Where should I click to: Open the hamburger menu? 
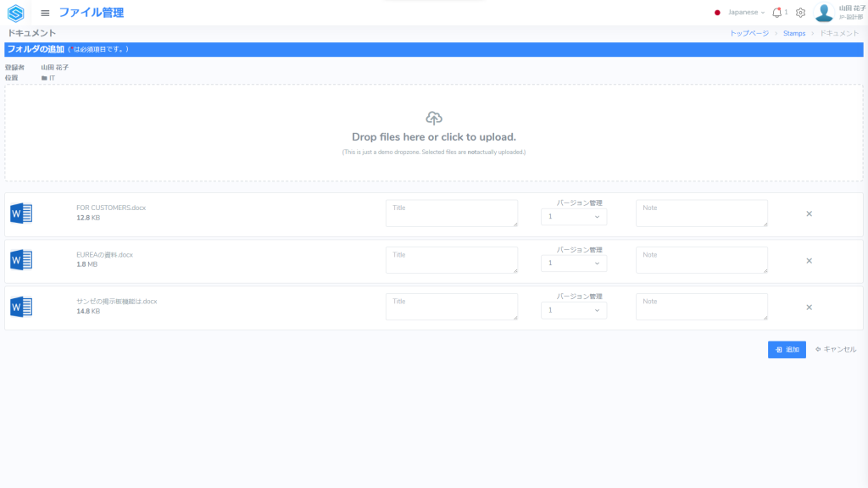pyautogui.click(x=45, y=13)
